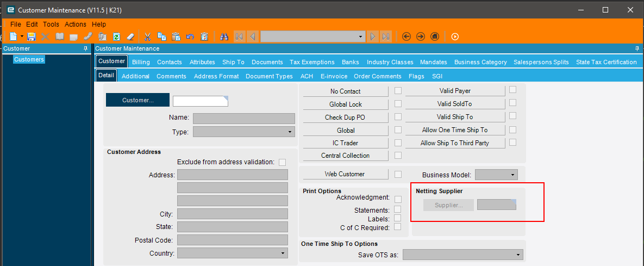644x266 pixels.
Task: Click the Save floppy disk icon
Action: (x=31, y=36)
